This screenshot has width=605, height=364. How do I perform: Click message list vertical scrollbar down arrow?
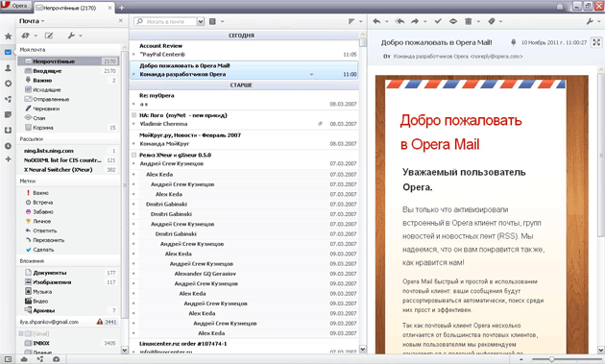pos(363,349)
